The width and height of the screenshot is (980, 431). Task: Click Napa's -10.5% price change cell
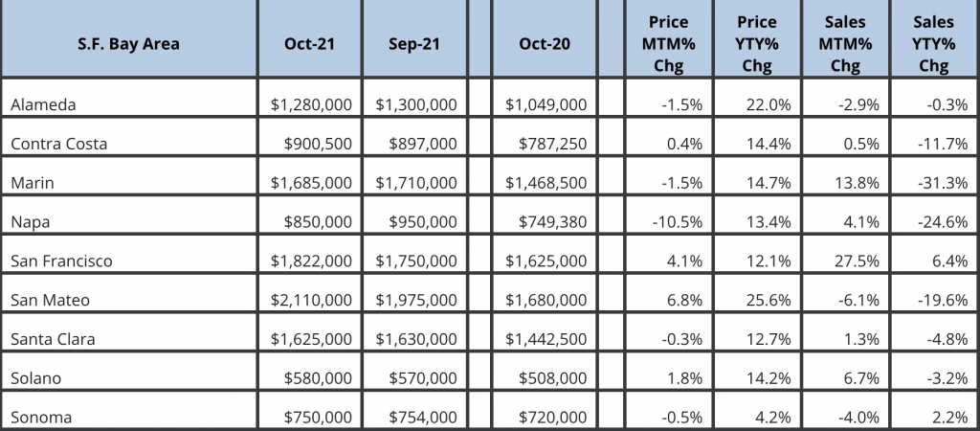coord(682,221)
